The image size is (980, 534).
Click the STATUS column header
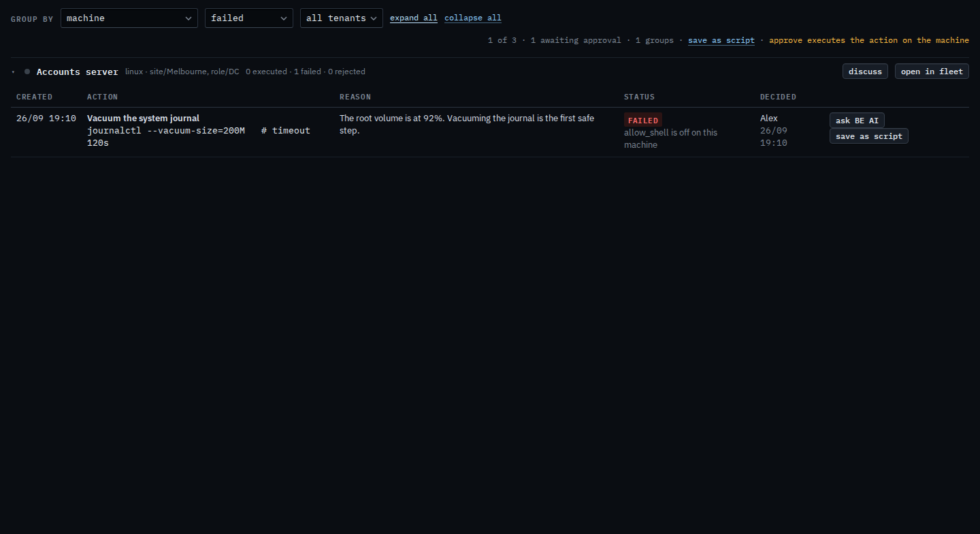point(639,97)
